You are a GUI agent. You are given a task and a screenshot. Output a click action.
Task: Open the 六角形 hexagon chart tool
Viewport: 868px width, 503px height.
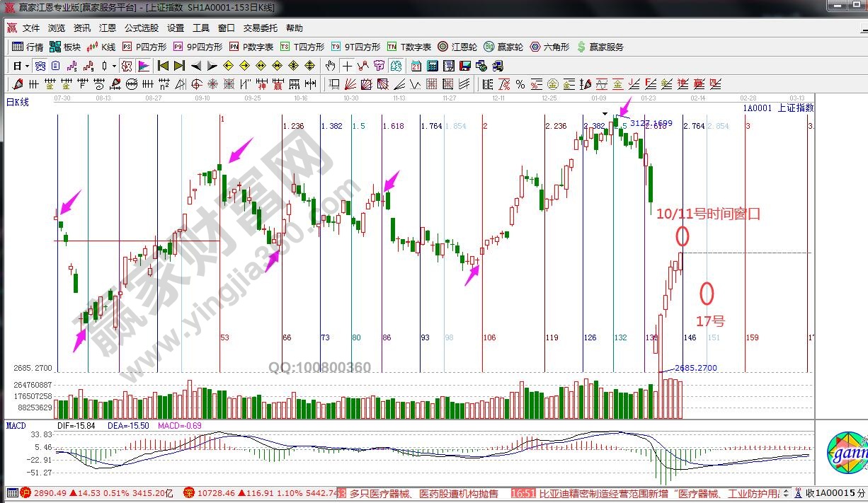549,47
